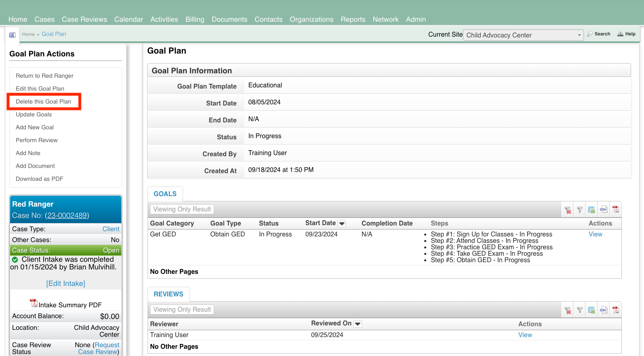Viewport: 644px width, 356px height.
Task: Select the GOALS tab
Action: [165, 194]
